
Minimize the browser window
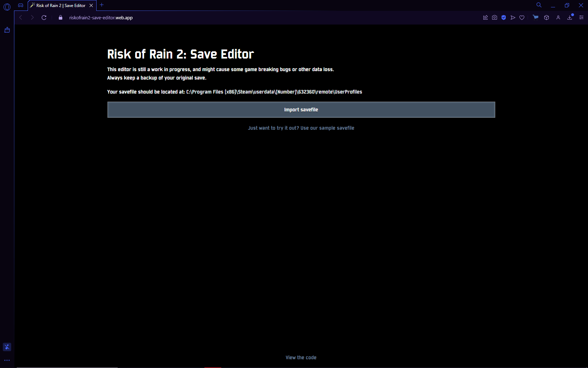click(553, 6)
